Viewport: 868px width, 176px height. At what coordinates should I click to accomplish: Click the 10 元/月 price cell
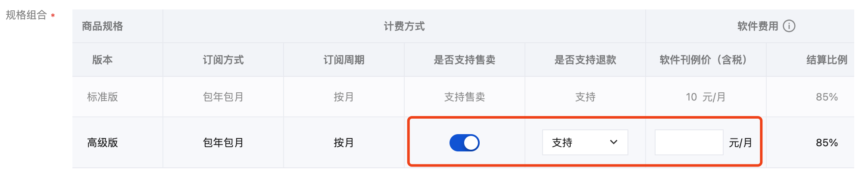click(x=706, y=97)
